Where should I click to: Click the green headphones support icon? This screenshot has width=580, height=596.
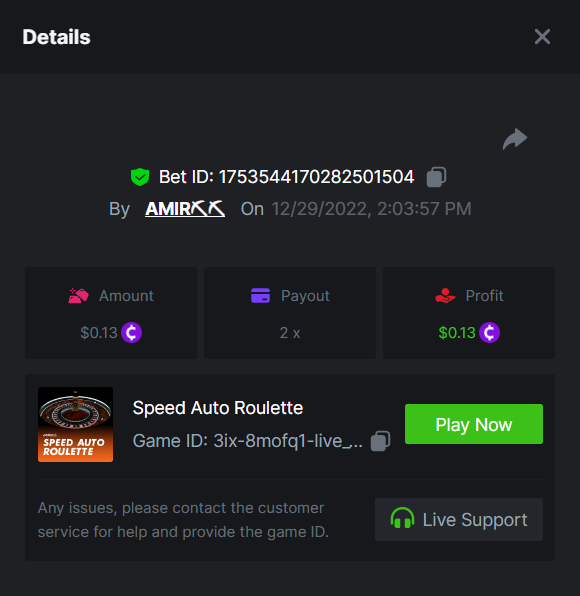tap(402, 518)
